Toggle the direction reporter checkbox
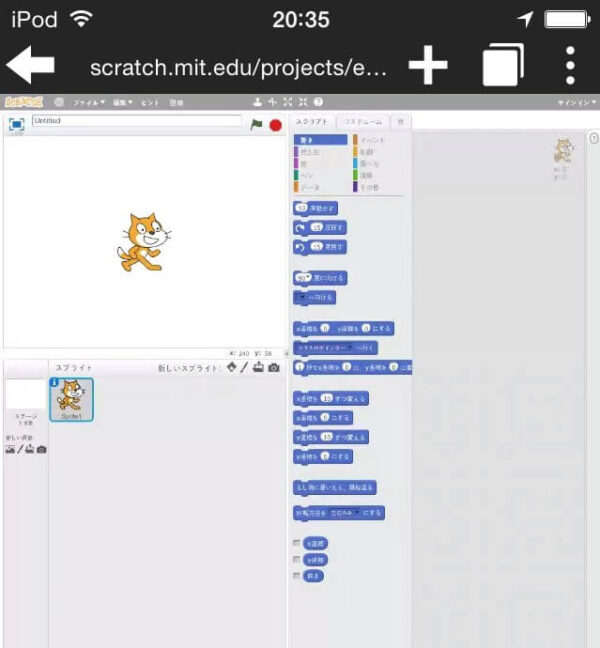 coord(296,576)
